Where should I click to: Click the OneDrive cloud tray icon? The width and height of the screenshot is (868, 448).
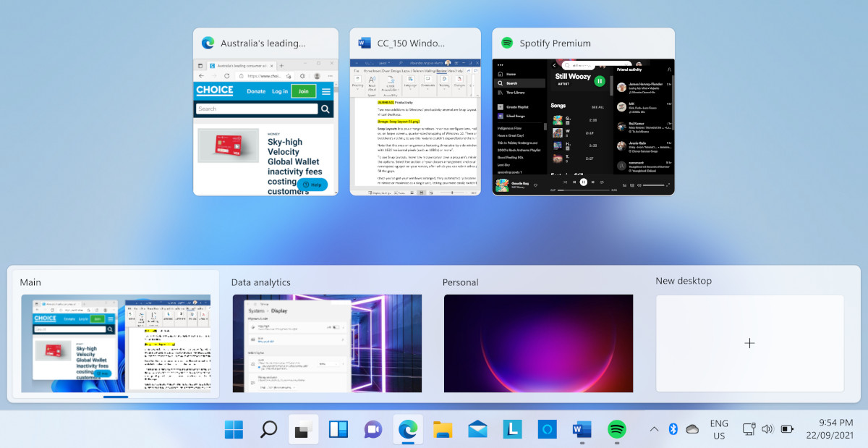tap(692, 429)
